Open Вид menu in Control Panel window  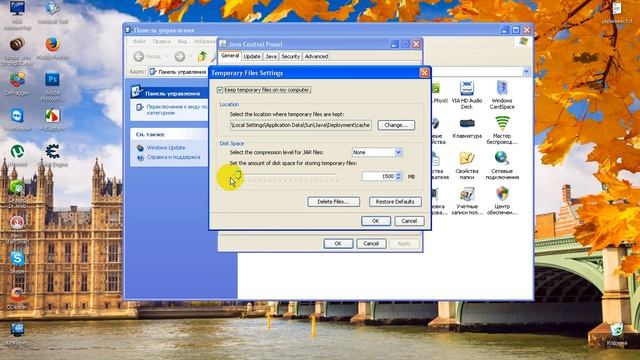point(182,42)
